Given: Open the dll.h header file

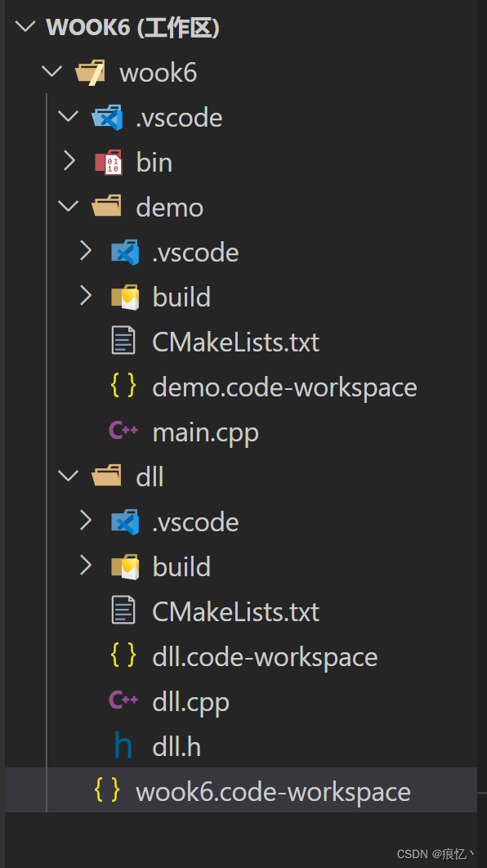Looking at the screenshot, I should pyautogui.click(x=176, y=746).
